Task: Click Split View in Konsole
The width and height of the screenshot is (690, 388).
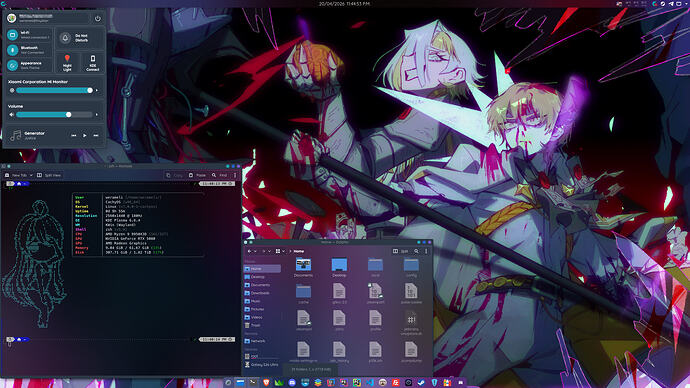Action: [49, 175]
